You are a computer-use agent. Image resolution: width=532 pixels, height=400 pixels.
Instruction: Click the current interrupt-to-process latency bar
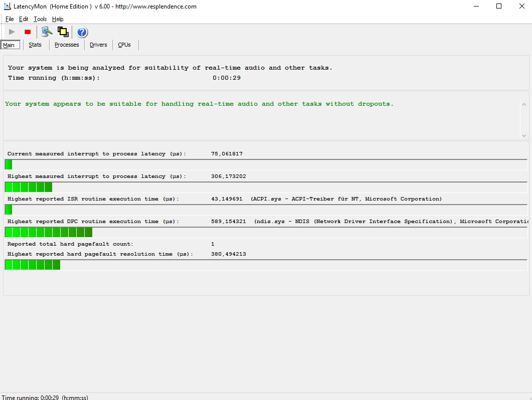[x=266, y=164]
